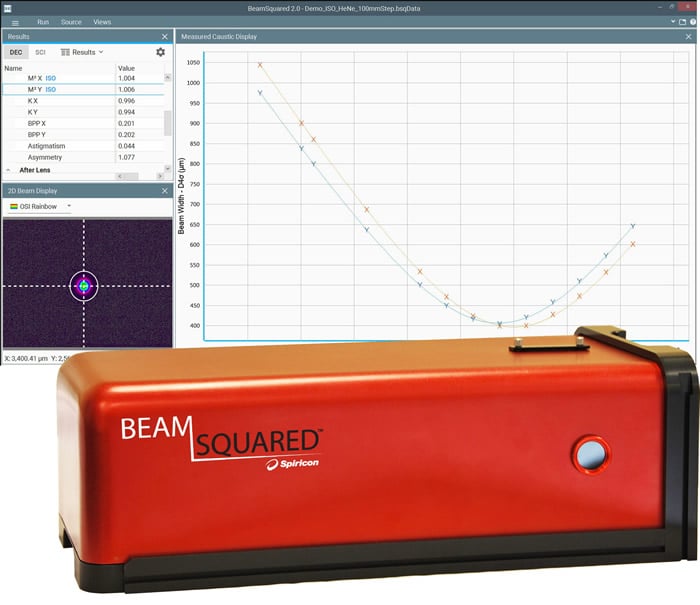This screenshot has height=605, width=700.
Task: Close the Results panel
Action: tap(165, 36)
